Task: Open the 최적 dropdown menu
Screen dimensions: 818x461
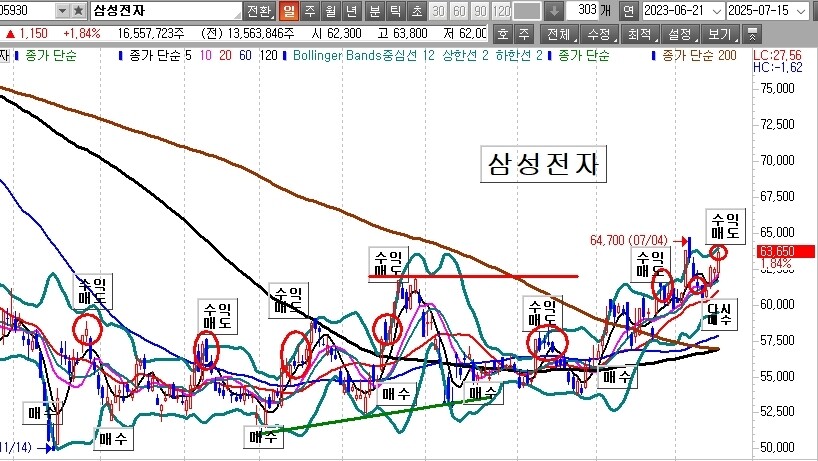Action: tap(640, 34)
